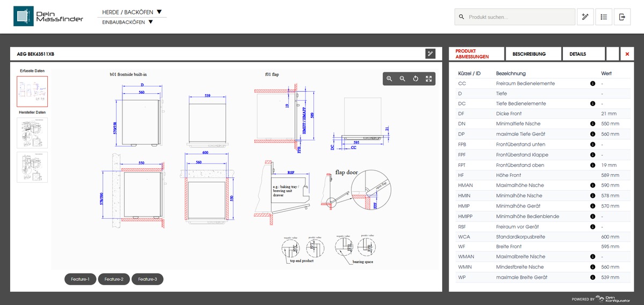
Task: Click the magic wand icon beside search
Action: [586, 17]
